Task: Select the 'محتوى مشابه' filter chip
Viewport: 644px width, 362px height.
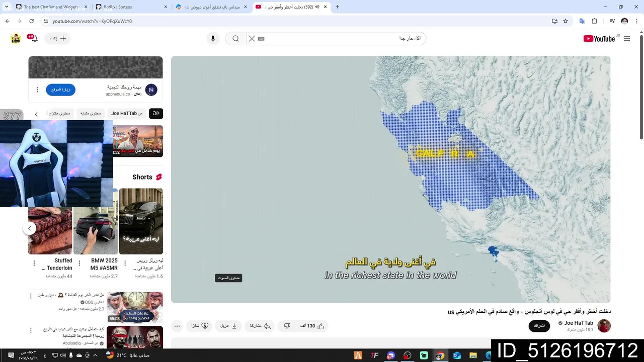Action: pyautogui.click(x=91, y=114)
